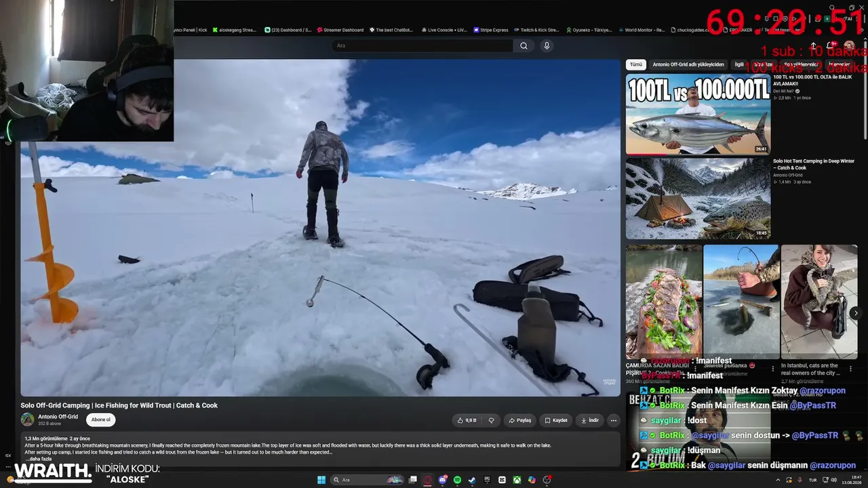Open the Istanbul cats Shorts thumbnail
This screenshot has width=868, height=488.
click(819, 302)
